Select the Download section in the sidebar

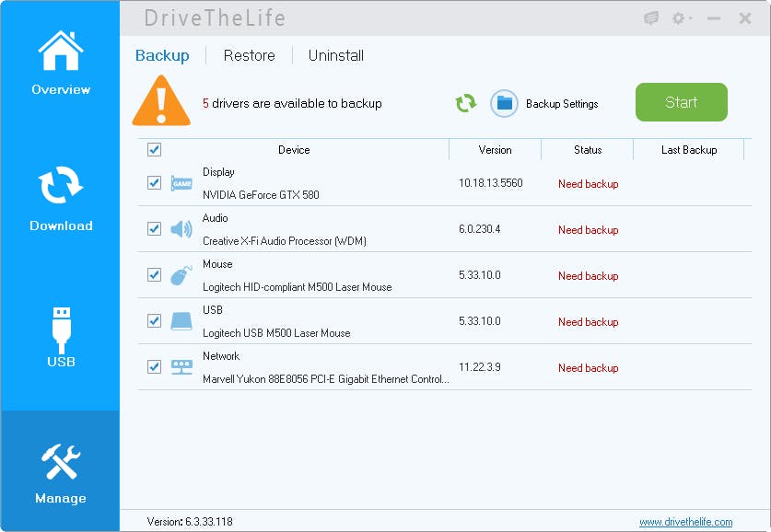tap(60, 198)
